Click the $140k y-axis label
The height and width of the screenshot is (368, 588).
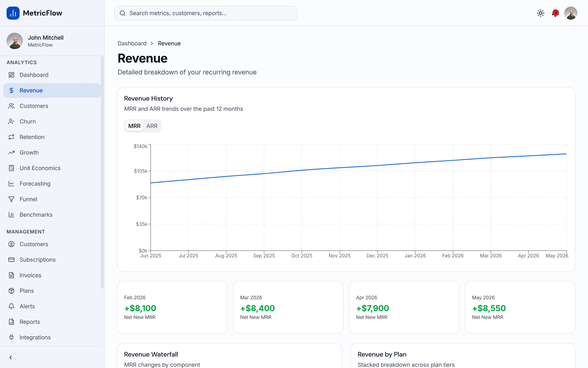point(140,146)
